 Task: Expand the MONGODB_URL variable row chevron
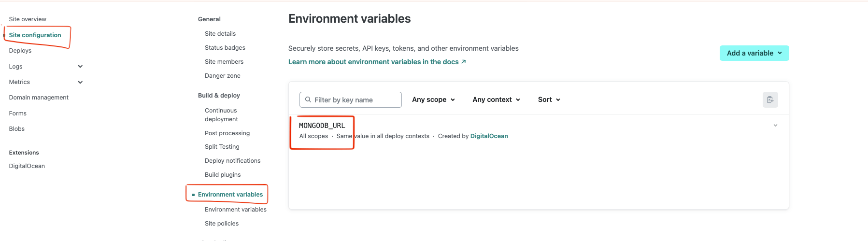[775, 126]
